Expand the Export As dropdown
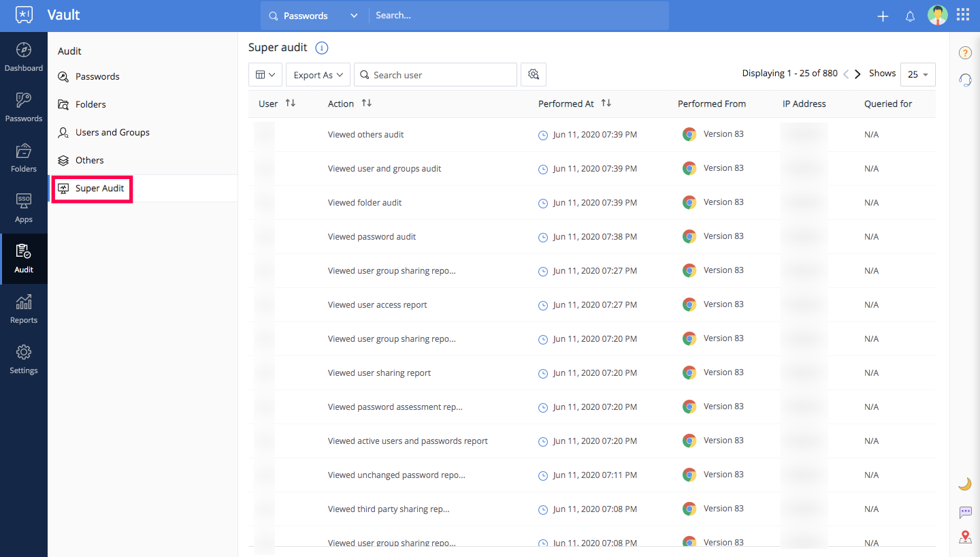Screen dimensions: 980x557 (x=318, y=75)
